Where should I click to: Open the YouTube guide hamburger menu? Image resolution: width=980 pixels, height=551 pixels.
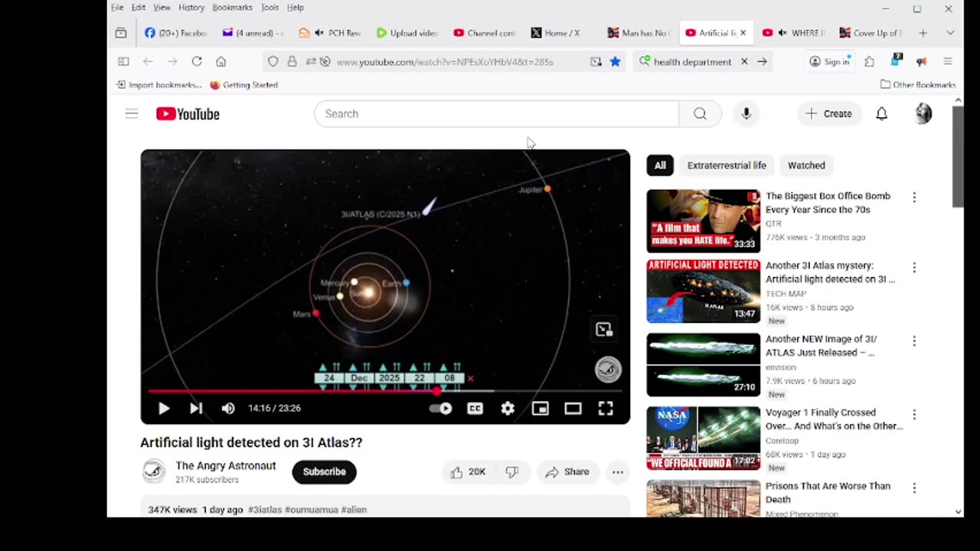[x=132, y=114]
